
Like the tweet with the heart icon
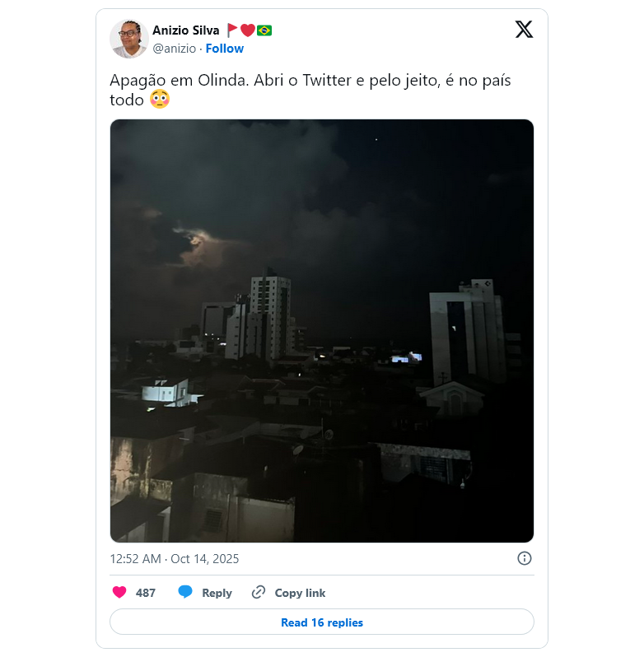(119, 592)
